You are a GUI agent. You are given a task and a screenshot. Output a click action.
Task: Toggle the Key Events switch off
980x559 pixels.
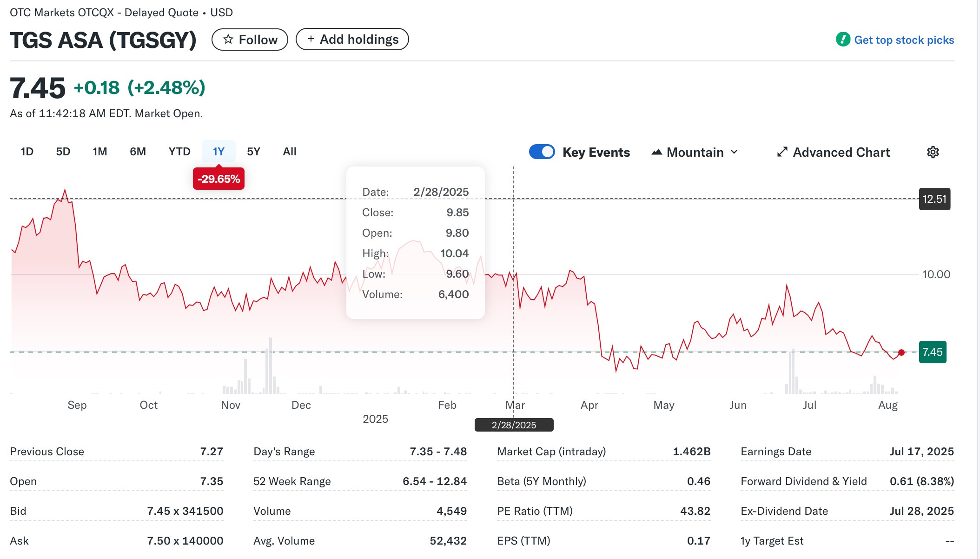point(542,152)
